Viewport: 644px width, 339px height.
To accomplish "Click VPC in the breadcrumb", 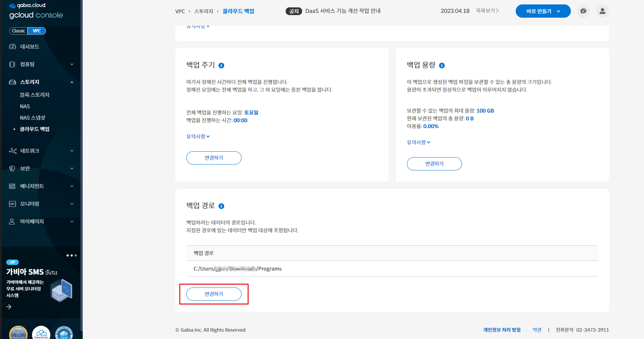I will (180, 11).
